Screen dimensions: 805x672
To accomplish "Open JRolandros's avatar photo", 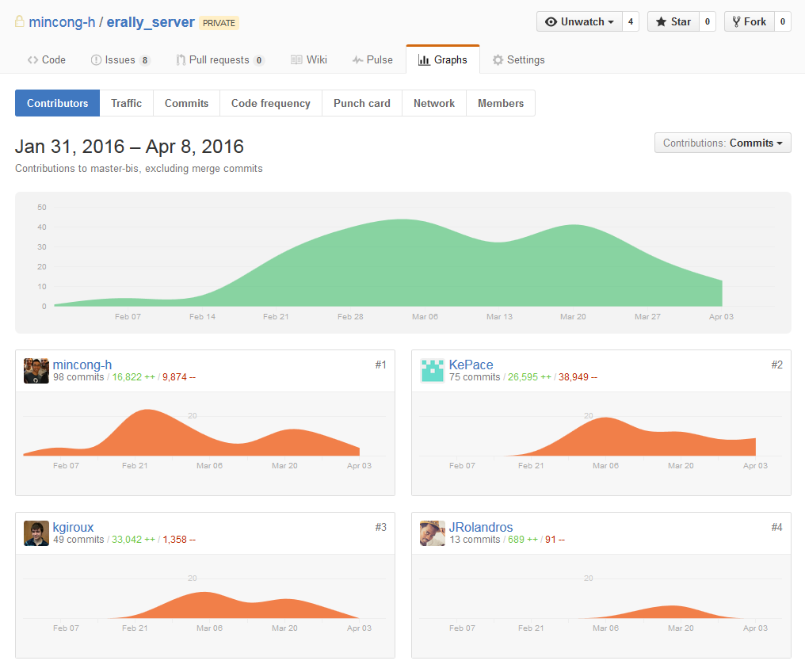I will coord(433,533).
